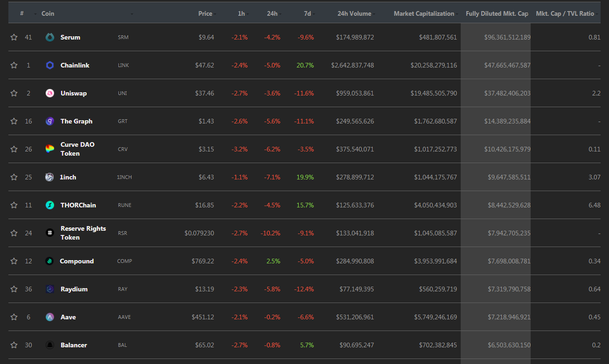Sort by the Price column header
Image resolution: width=609 pixels, height=364 pixels.
coord(205,13)
